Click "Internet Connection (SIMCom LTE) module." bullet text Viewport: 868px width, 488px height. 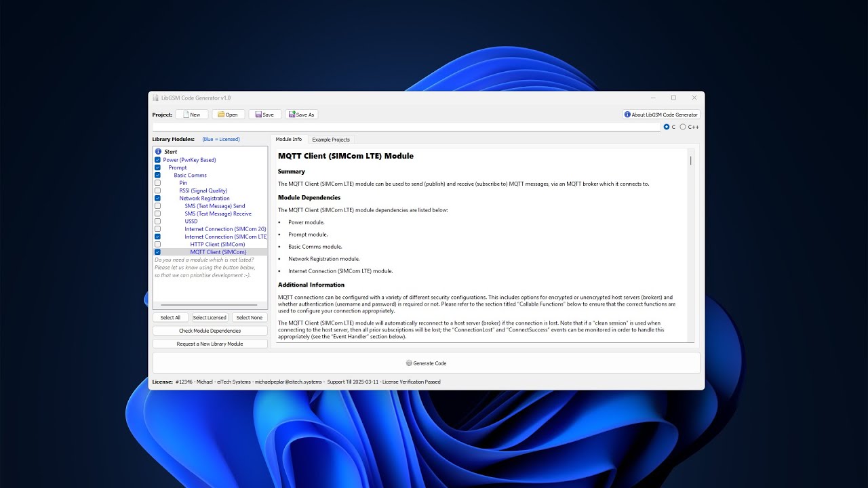(x=340, y=271)
